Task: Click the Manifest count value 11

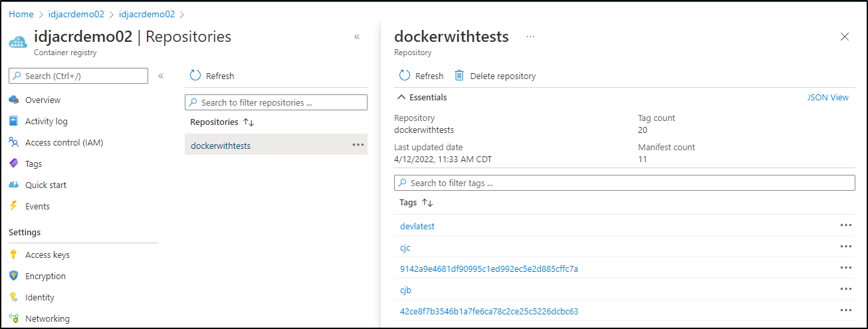Action: coord(642,160)
